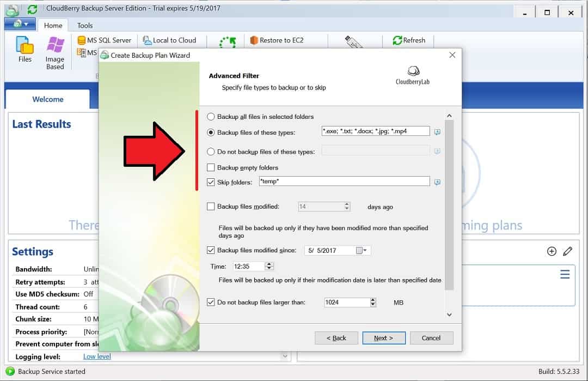
Task: Click wizard scrollbar up arrow
Action: click(449, 116)
